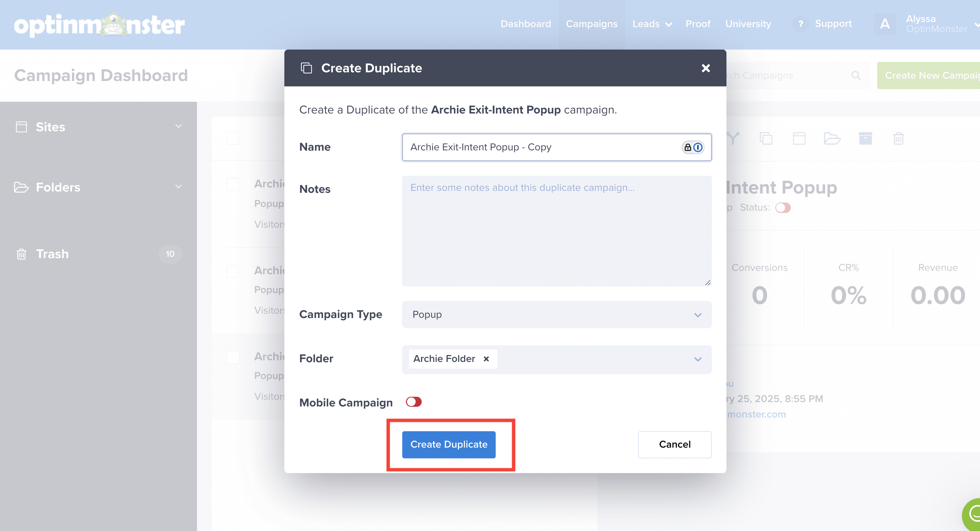
Task: Open the Trash section in the sidebar
Action: tap(52, 254)
